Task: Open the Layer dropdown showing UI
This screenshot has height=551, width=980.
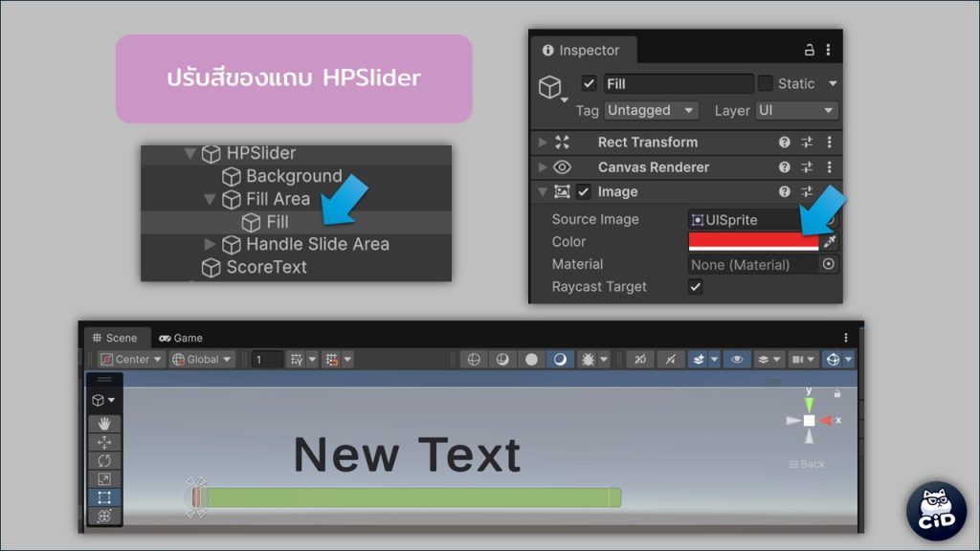Action: point(796,110)
